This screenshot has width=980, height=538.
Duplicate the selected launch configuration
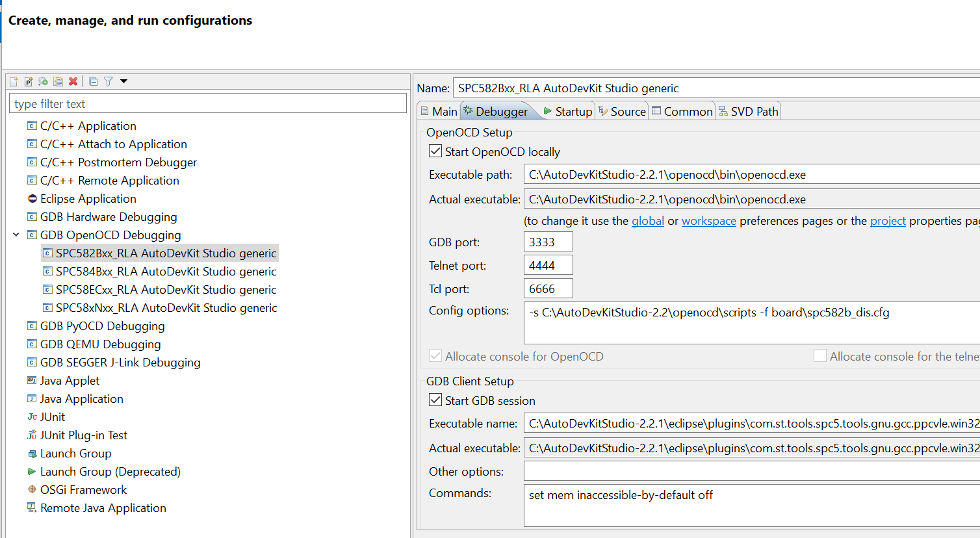58,81
